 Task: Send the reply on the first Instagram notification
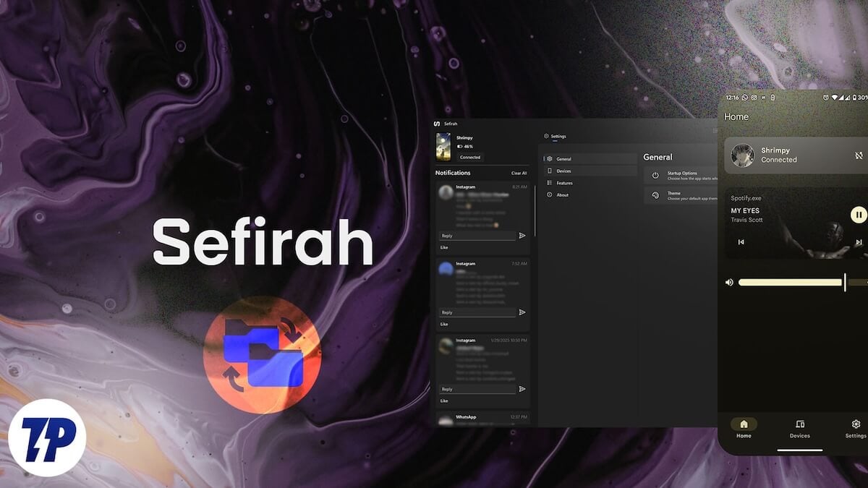pyautogui.click(x=521, y=235)
